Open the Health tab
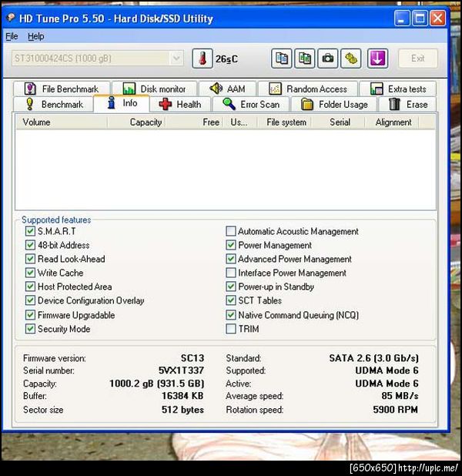Screen dimensions: 462x476 180,105
